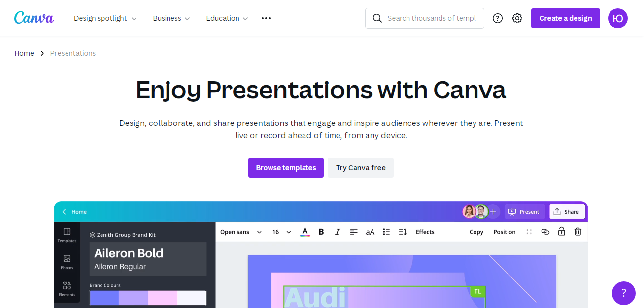
Task: Click the transparency grid icon
Action: point(529,232)
